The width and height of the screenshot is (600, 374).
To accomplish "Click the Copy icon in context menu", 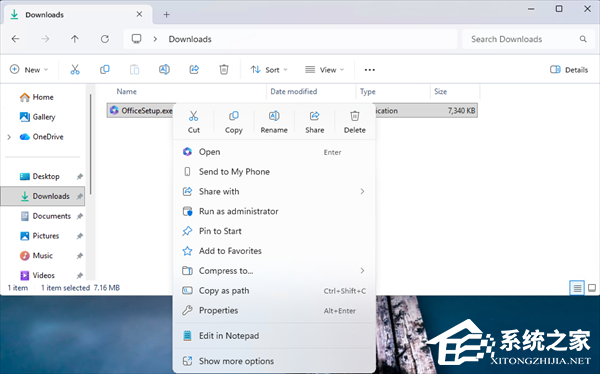I will tap(233, 116).
